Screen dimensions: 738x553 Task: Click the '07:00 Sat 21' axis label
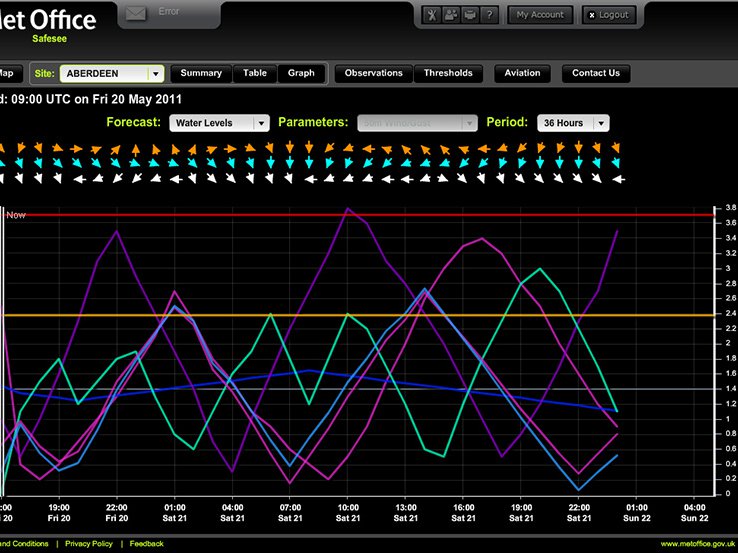(290, 513)
